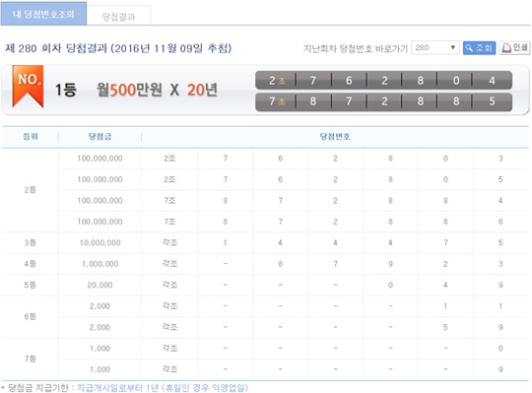532x393 pixels.
Task: Click the 7조 first-prize number group
Action: pos(384,101)
